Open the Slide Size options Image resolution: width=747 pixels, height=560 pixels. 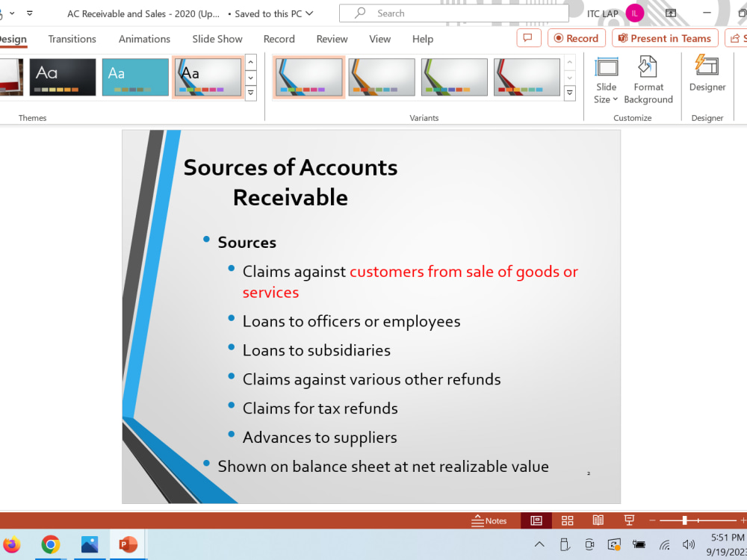tap(606, 80)
